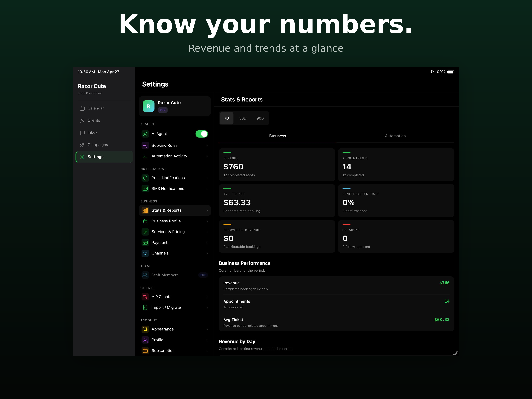Image resolution: width=532 pixels, height=399 pixels.
Task: Click the Confirmation Rate 0% card
Action: coord(396,201)
